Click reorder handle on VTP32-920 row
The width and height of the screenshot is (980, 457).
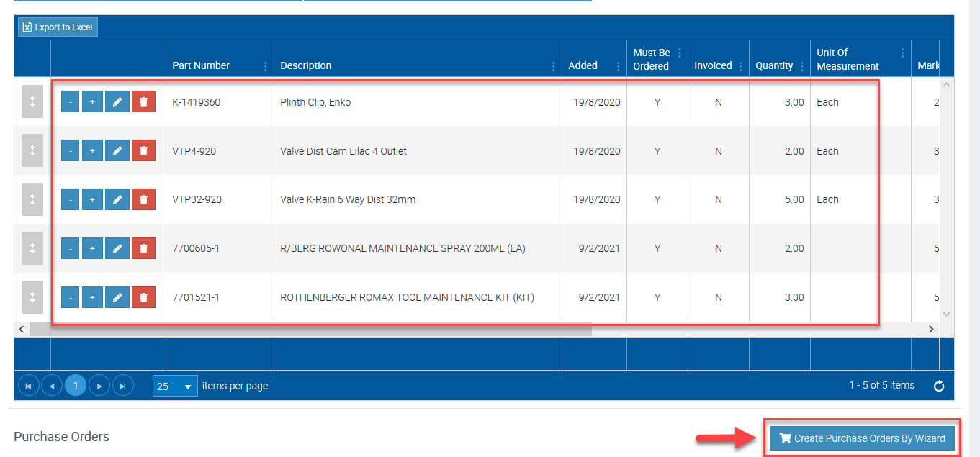(x=32, y=199)
